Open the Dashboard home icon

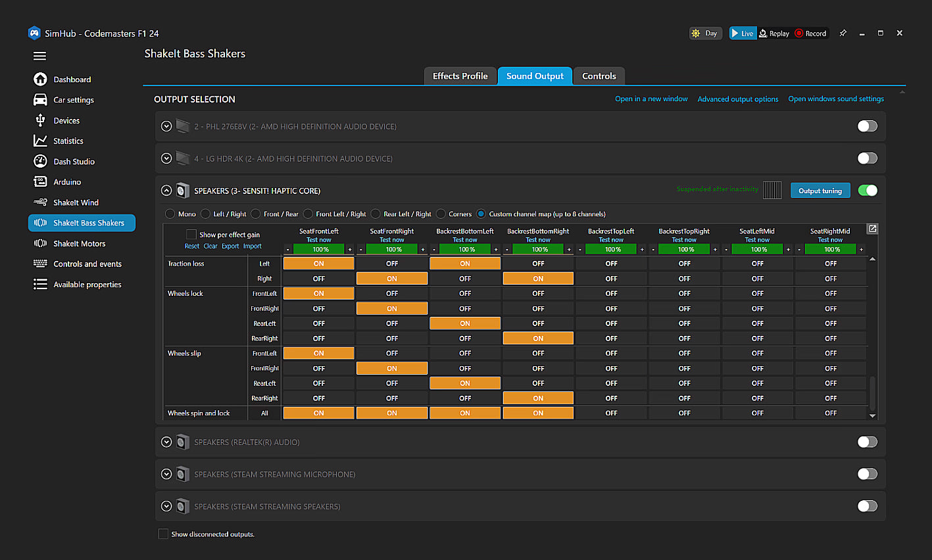coord(40,80)
